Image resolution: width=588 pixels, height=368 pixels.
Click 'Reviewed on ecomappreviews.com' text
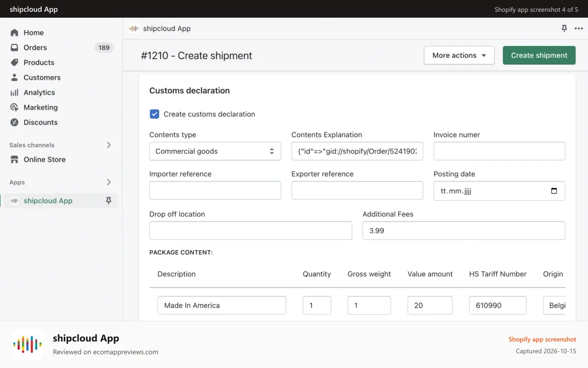click(x=105, y=352)
